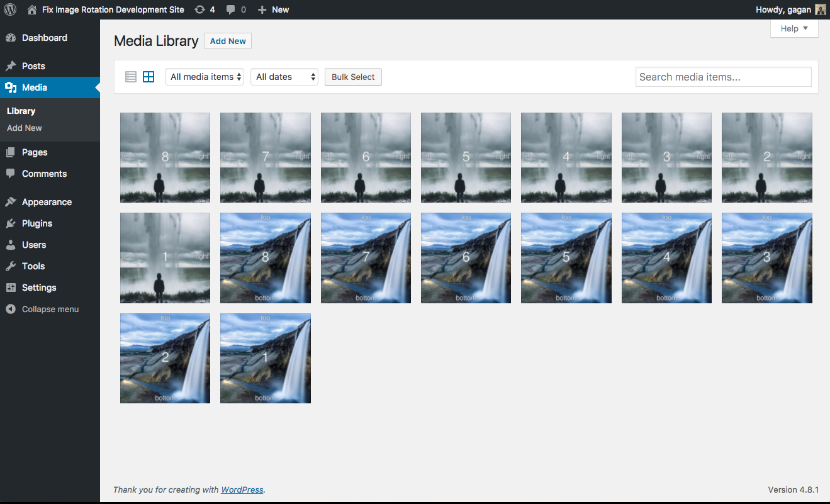Open blue waterfall thumbnail numbered 2
Image resolution: width=830 pixels, height=504 pixels.
pos(165,358)
